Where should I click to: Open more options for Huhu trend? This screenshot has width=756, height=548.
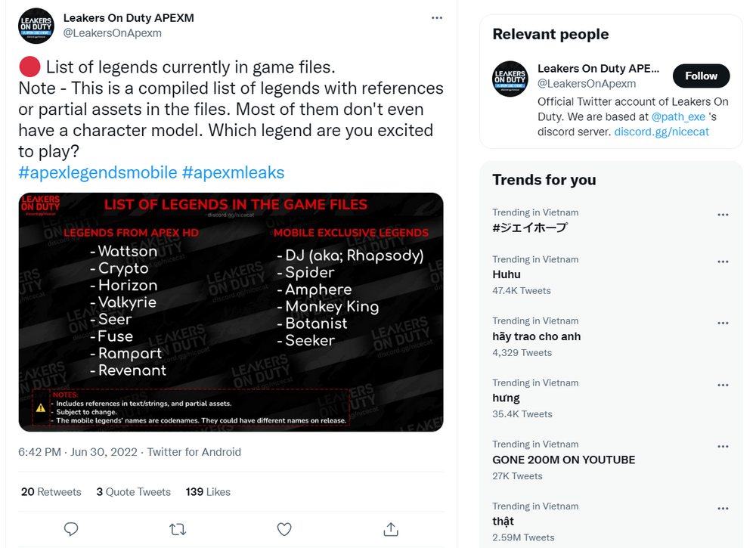tap(723, 262)
